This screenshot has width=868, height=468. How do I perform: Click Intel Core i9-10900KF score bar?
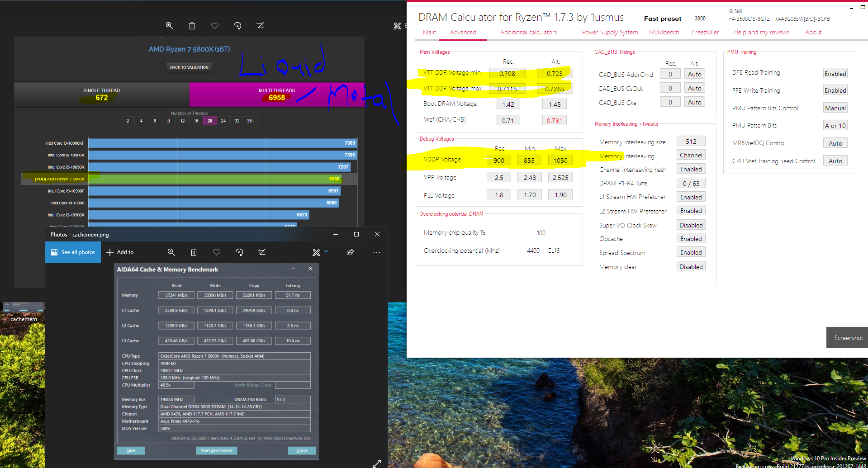tap(223, 143)
